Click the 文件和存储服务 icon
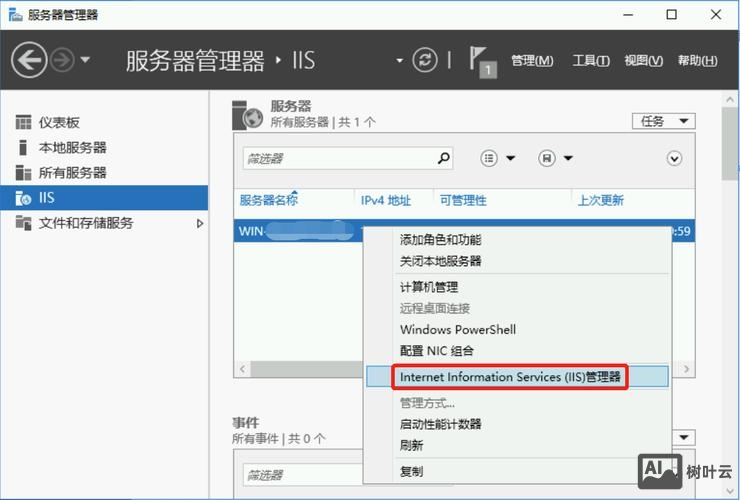 tap(23, 222)
